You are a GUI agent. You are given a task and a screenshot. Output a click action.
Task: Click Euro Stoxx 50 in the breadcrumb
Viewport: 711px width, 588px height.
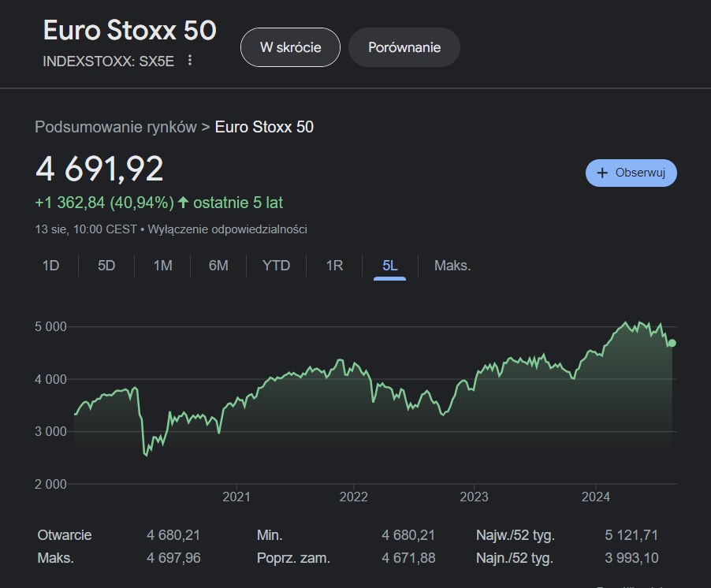[x=264, y=127]
